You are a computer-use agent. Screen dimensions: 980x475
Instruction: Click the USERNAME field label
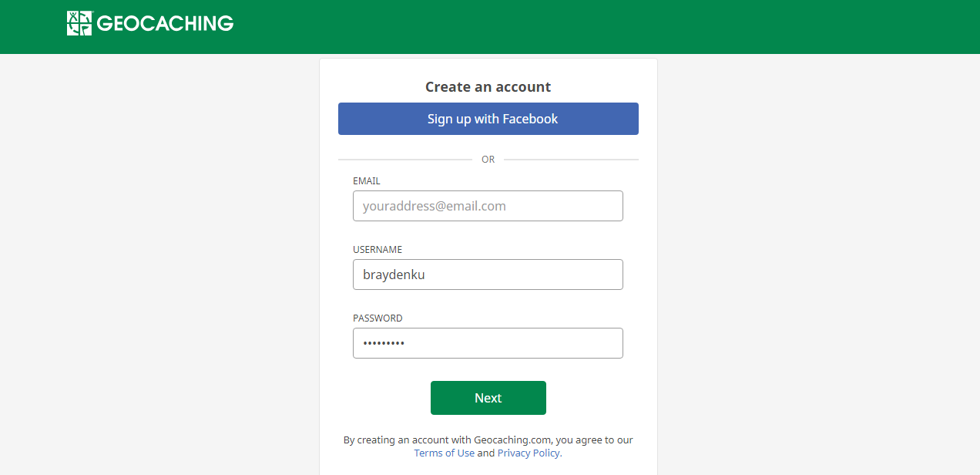click(x=378, y=250)
